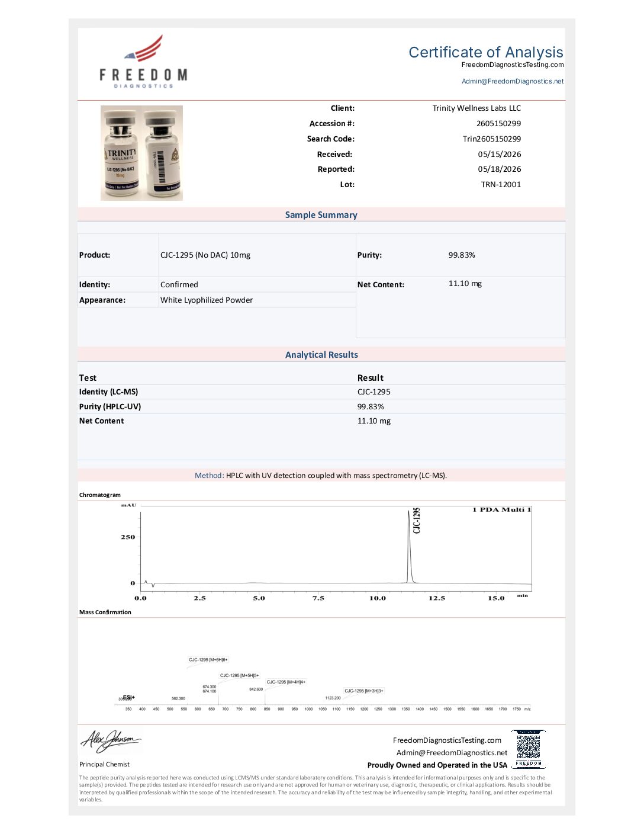Select the Trinity vial product photo

pos(141,153)
